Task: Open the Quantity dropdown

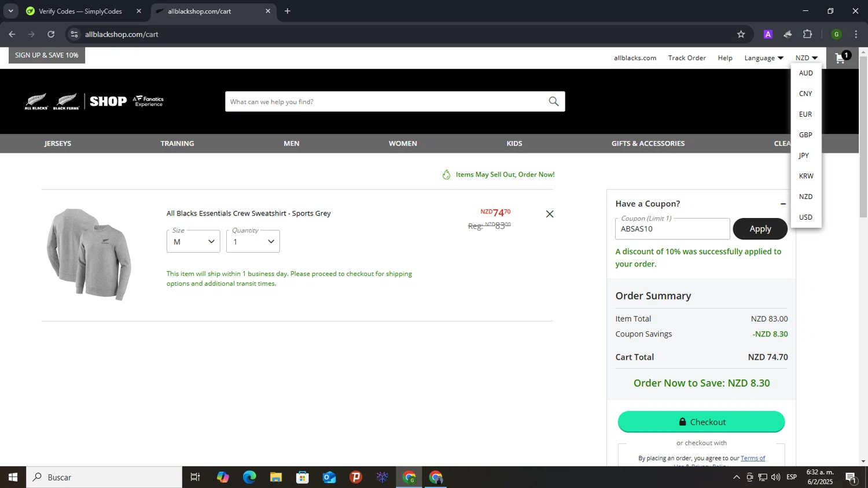Action: 253,242
